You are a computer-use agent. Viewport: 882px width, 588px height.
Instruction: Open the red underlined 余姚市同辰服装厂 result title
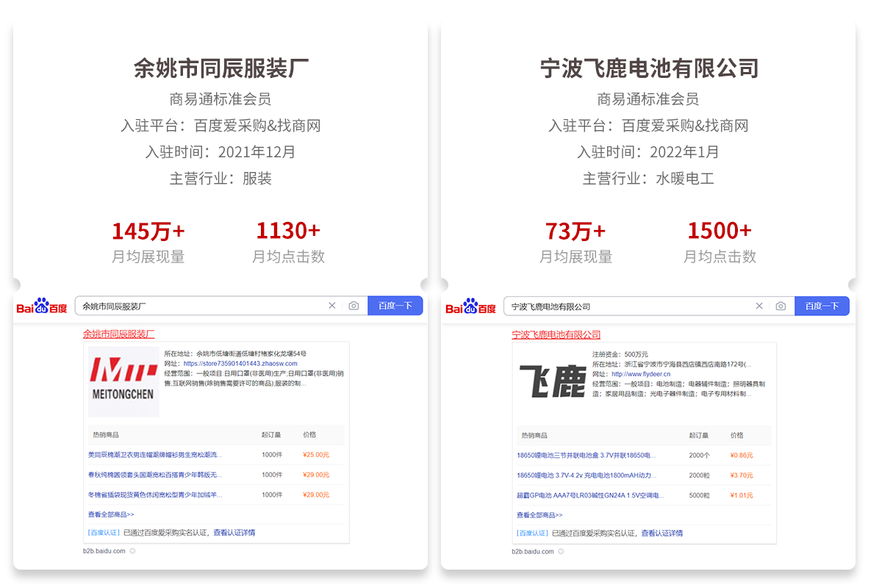118,334
